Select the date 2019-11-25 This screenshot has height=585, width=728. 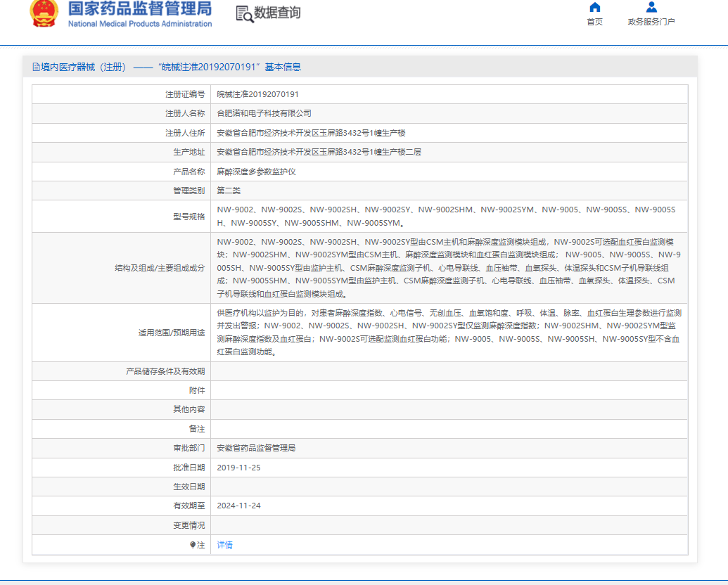pyautogui.click(x=238, y=468)
